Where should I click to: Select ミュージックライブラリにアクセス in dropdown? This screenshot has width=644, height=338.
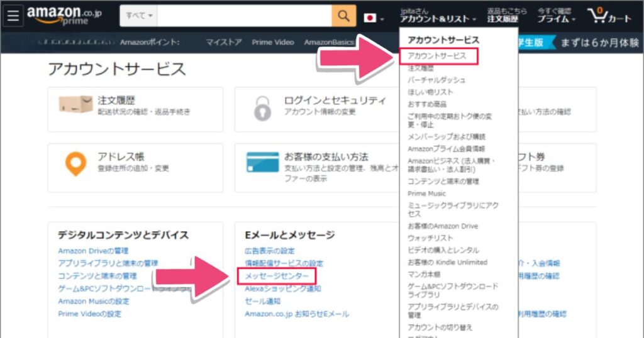(x=453, y=209)
